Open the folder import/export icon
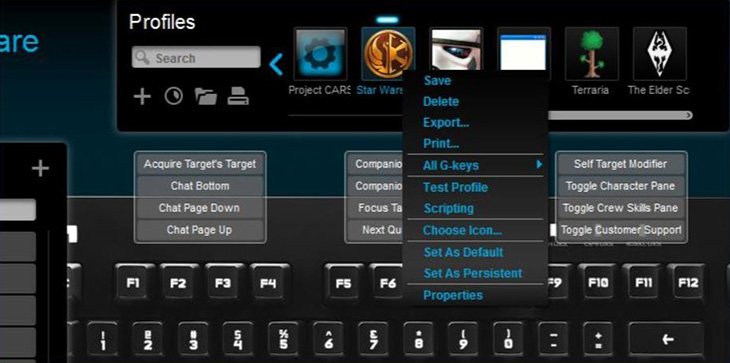The width and height of the screenshot is (730, 363). [x=206, y=97]
